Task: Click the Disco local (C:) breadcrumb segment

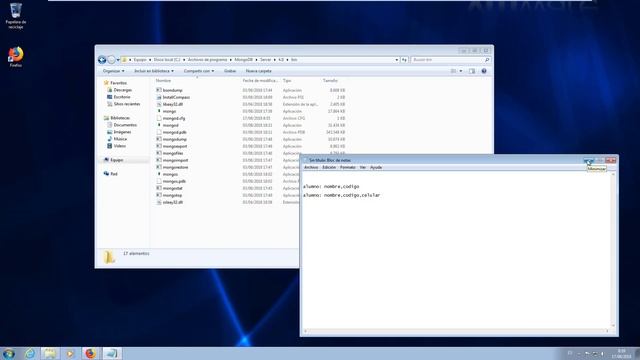Action: point(167,60)
